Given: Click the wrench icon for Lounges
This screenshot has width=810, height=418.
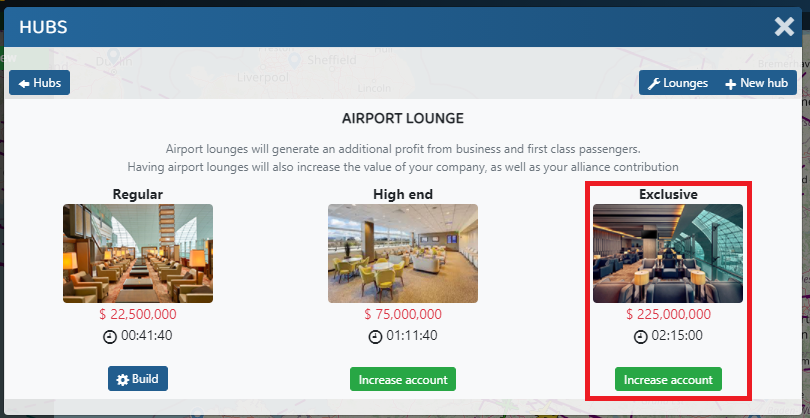Looking at the screenshot, I should point(654,84).
